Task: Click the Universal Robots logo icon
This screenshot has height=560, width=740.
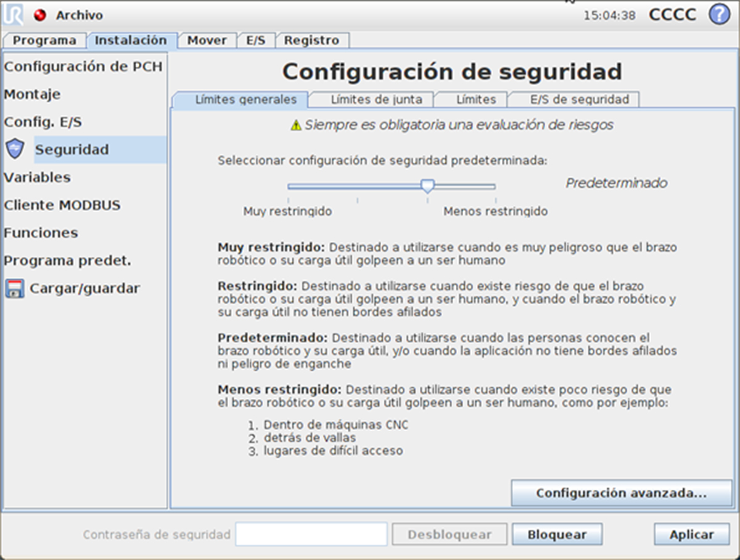Action: click(13, 15)
